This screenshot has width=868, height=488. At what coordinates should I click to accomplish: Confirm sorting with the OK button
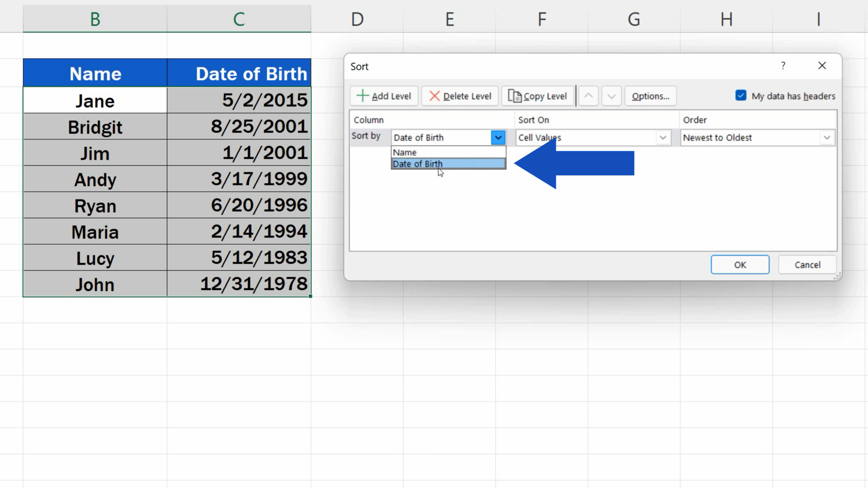tap(740, 264)
